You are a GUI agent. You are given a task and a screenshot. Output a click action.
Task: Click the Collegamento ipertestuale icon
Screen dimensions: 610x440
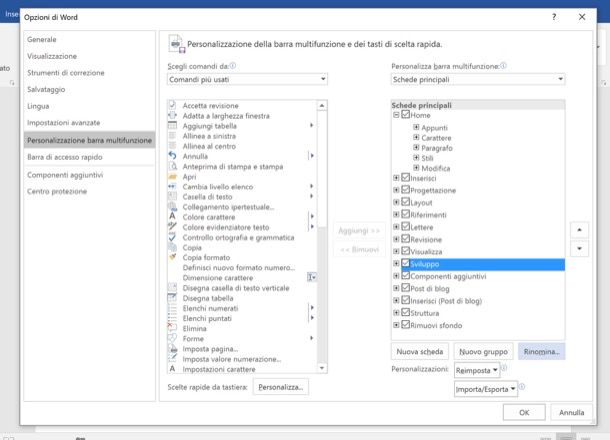coord(172,207)
